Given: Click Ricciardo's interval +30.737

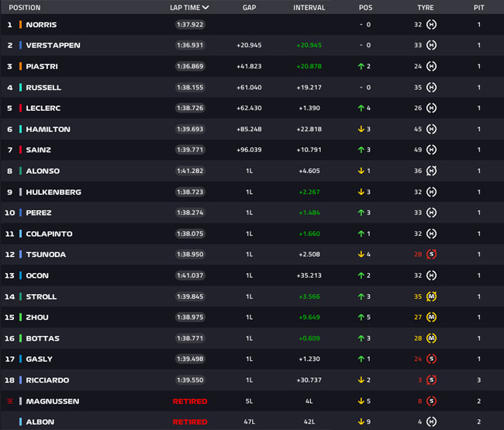Looking at the screenshot, I should click(x=309, y=380).
